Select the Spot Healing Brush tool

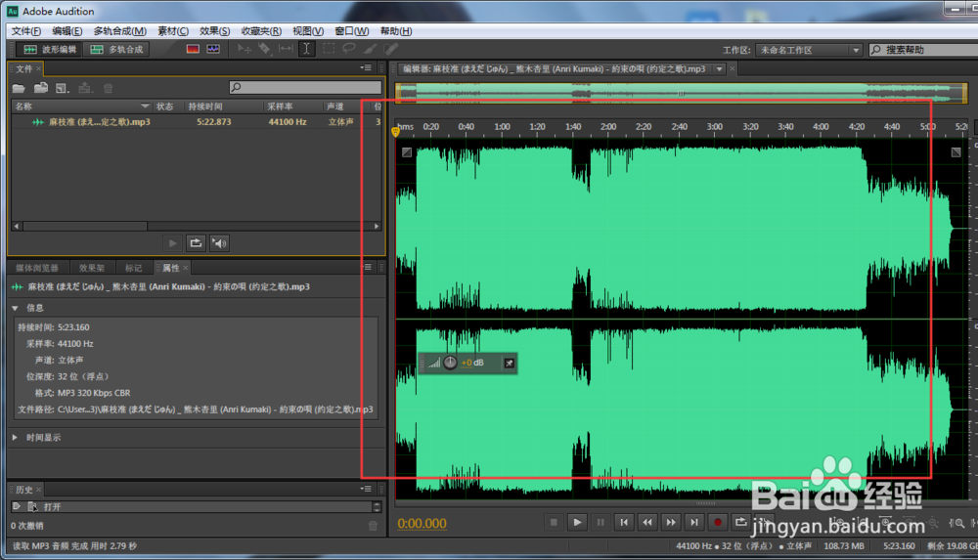point(390,49)
